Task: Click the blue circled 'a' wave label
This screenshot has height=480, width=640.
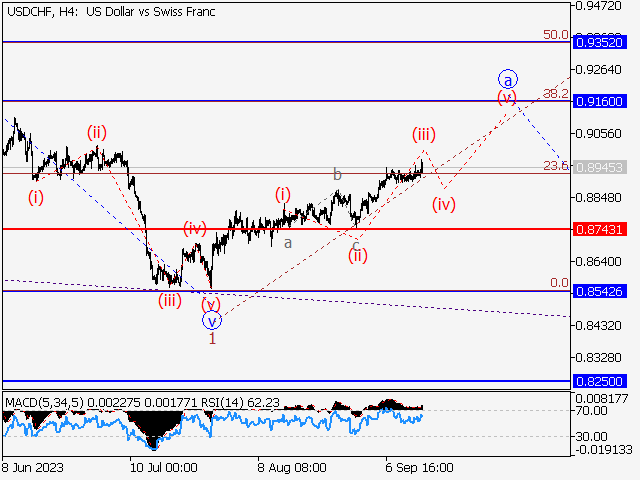Action: 508,79
